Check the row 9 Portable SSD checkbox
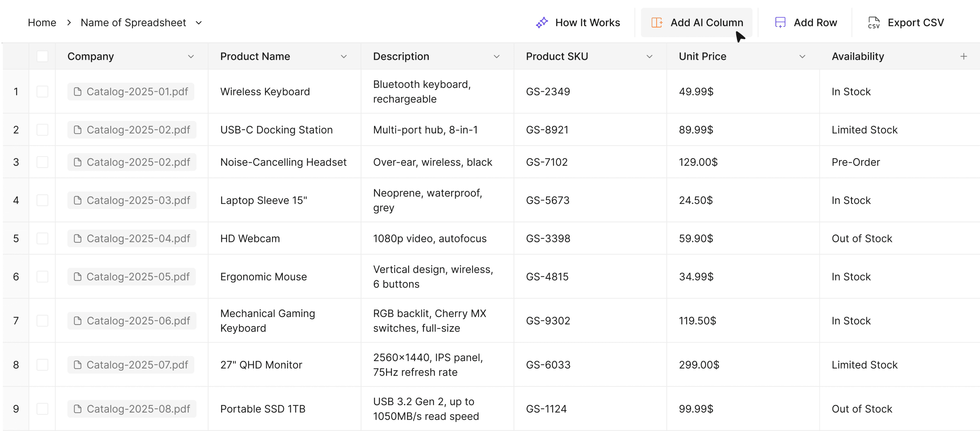Viewport: 980px width, 431px height. (42, 409)
